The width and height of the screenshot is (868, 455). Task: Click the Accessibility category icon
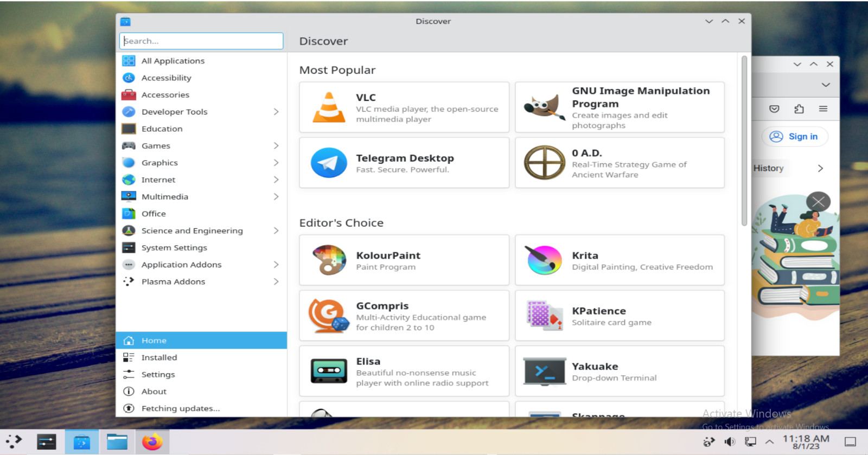[x=129, y=78]
